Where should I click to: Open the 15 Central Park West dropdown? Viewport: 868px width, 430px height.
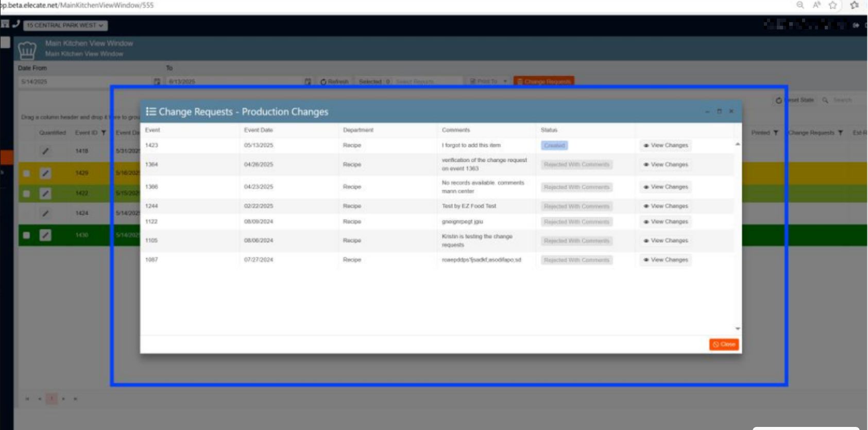65,25
